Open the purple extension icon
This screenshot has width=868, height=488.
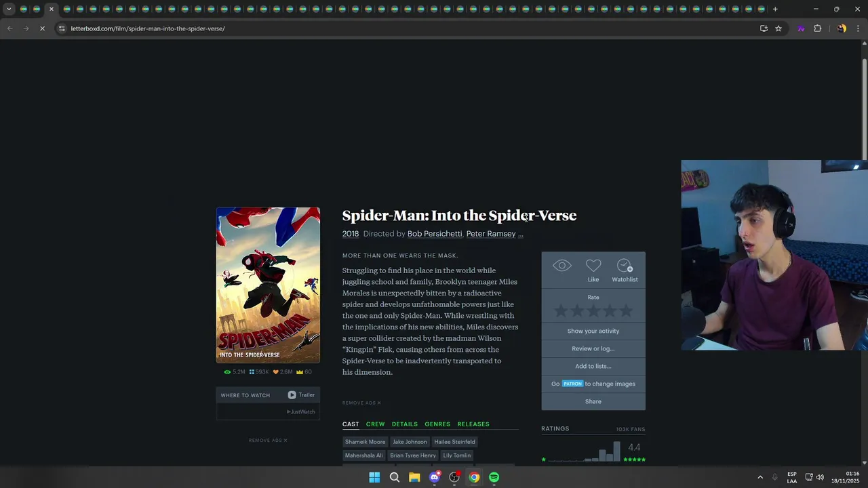point(801,28)
